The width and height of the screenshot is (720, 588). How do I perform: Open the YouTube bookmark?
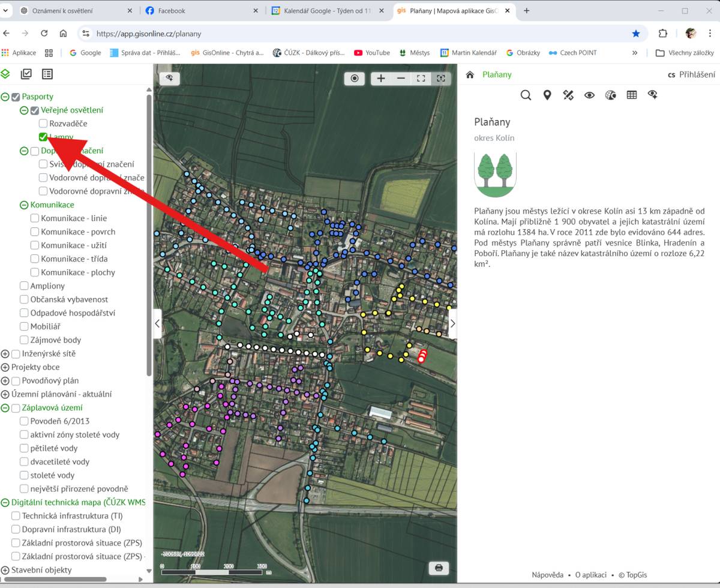pos(372,53)
